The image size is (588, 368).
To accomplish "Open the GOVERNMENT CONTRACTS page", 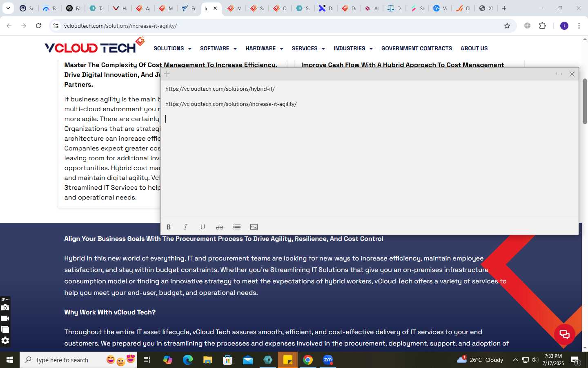I will click(416, 48).
